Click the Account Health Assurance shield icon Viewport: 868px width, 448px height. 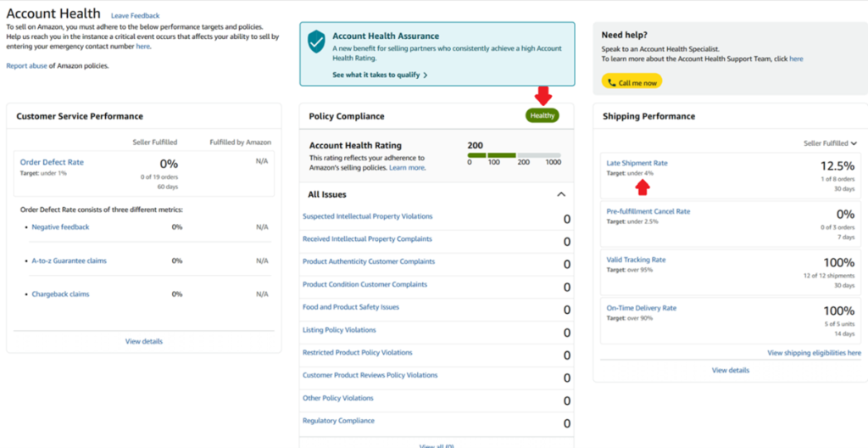tap(317, 42)
